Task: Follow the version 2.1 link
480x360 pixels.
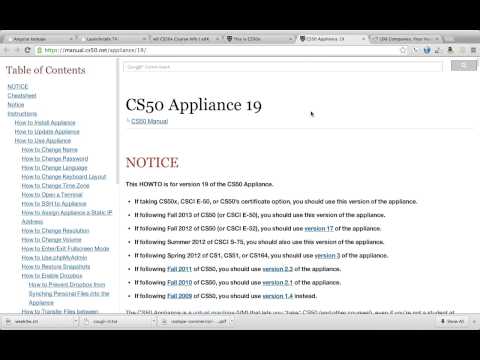Action: pyautogui.click(x=278, y=283)
